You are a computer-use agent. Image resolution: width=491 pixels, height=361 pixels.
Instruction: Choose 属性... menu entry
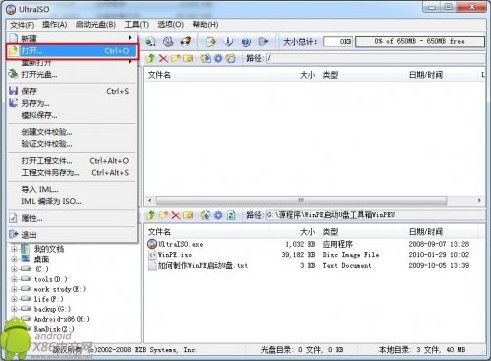[x=72, y=218]
